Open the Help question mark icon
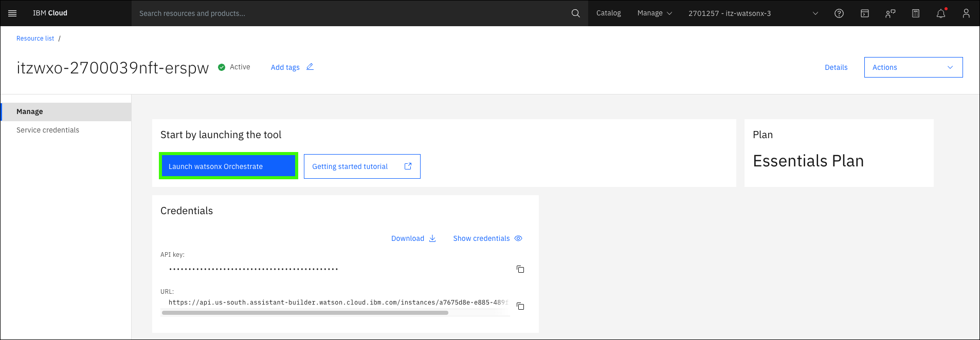The height and width of the screenshot is (340, 980). tap(839, 13)
